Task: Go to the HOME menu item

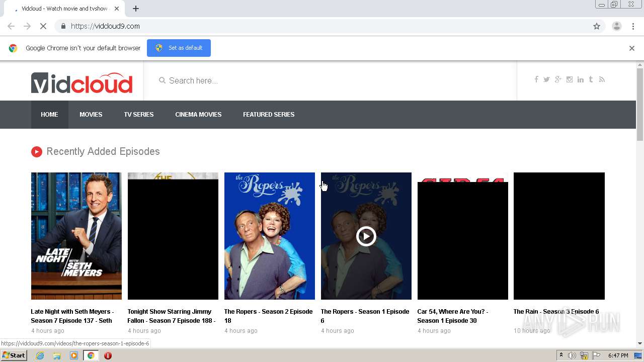Action: click(x=49, y=115)
